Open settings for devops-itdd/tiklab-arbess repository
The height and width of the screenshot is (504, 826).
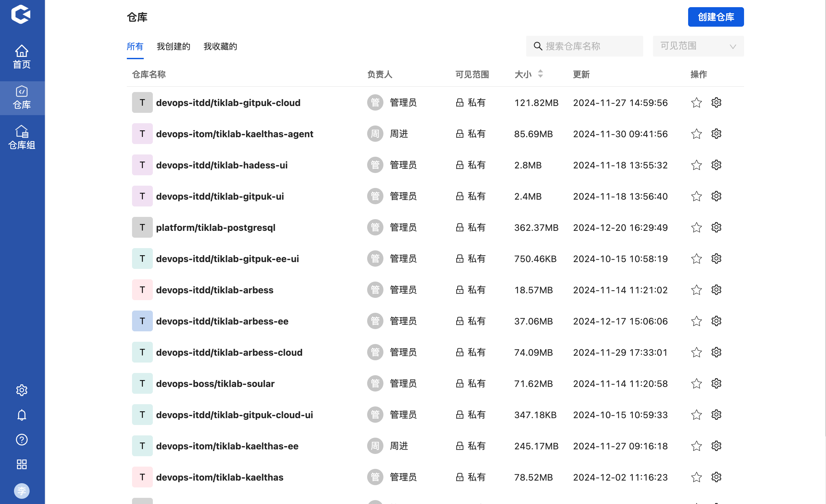click(716, 290)
